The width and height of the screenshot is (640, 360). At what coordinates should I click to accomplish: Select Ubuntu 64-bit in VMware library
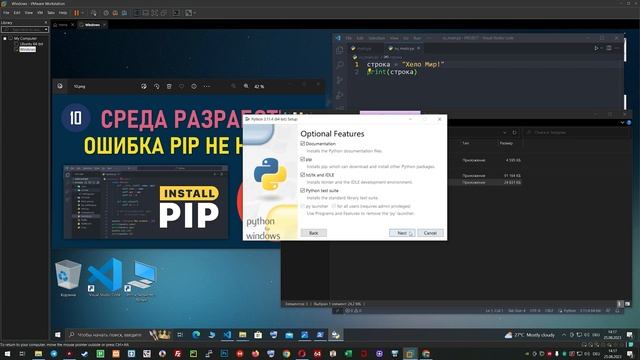[31, 44]
